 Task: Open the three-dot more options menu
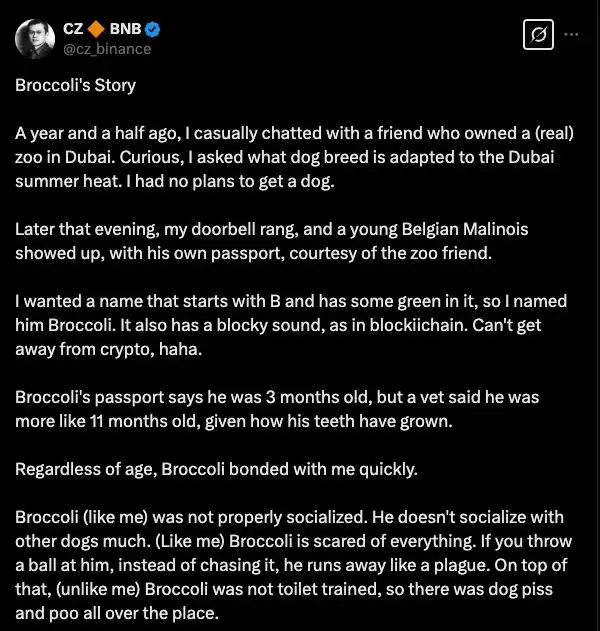pos(572,34)
